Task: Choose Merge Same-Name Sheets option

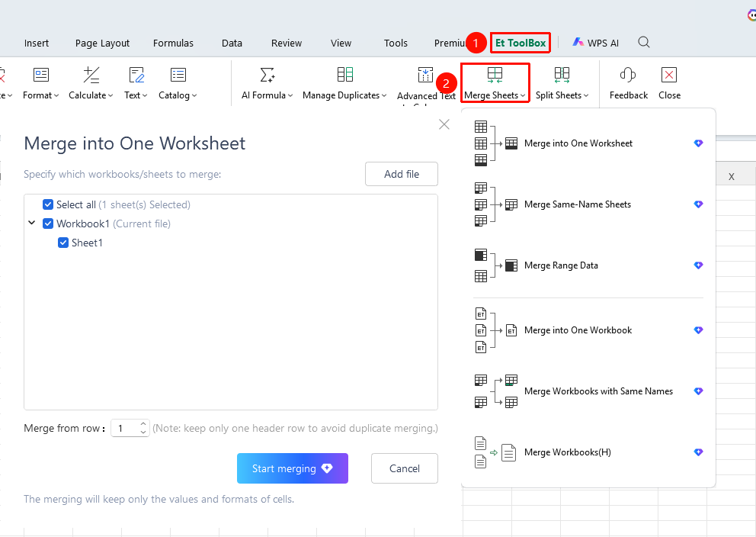Action: point(588,204)
